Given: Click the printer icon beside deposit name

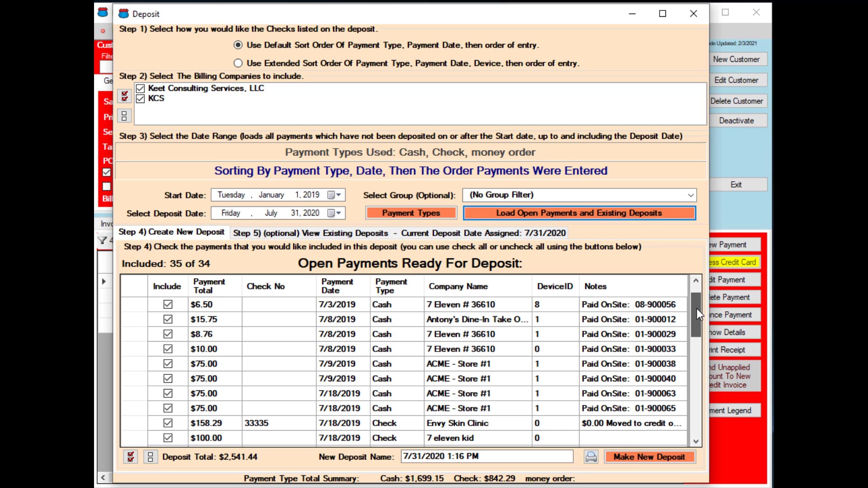Looking at the screenshot, I should pos(591,457).
